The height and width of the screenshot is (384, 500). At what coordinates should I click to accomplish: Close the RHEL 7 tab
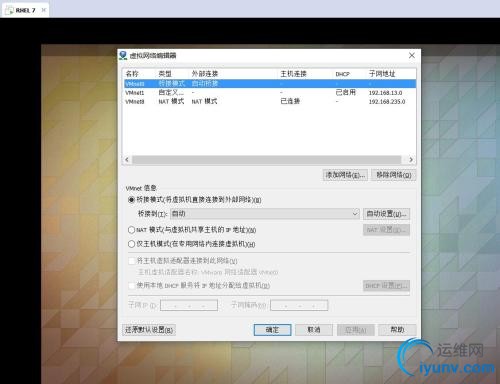[43, 10]
